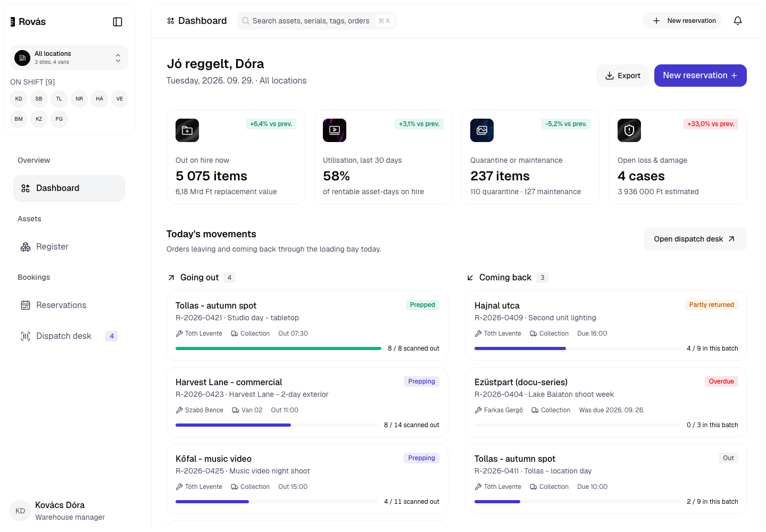
Task: Select the HÁ on-shift avatar
Action: click(x=99, y=99)
